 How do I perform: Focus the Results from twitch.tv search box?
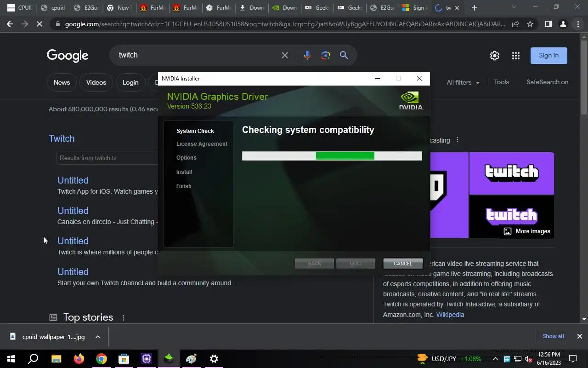coord(107,158)
